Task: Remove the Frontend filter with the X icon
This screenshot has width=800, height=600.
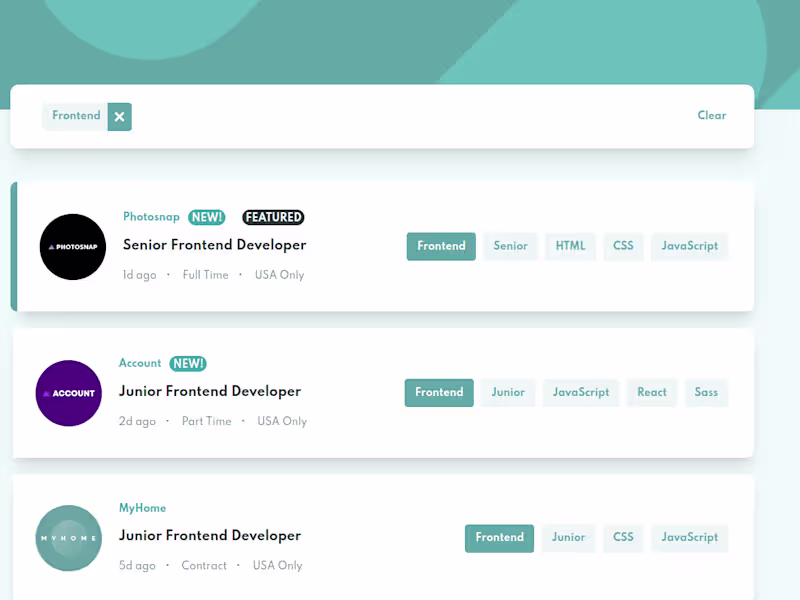Action: click(119, 116)
